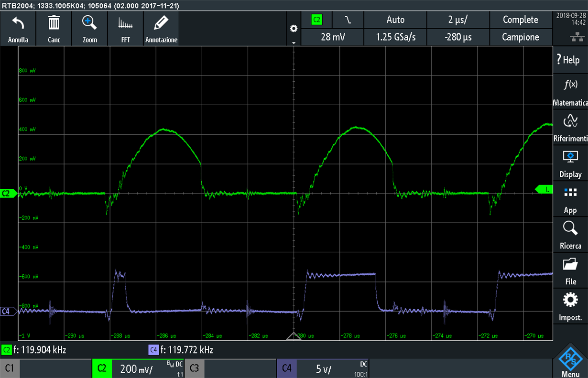The width and height of the screenshot is (588, 378).
Task: Click the Annulla undo arrow icon
Action: 18,23
